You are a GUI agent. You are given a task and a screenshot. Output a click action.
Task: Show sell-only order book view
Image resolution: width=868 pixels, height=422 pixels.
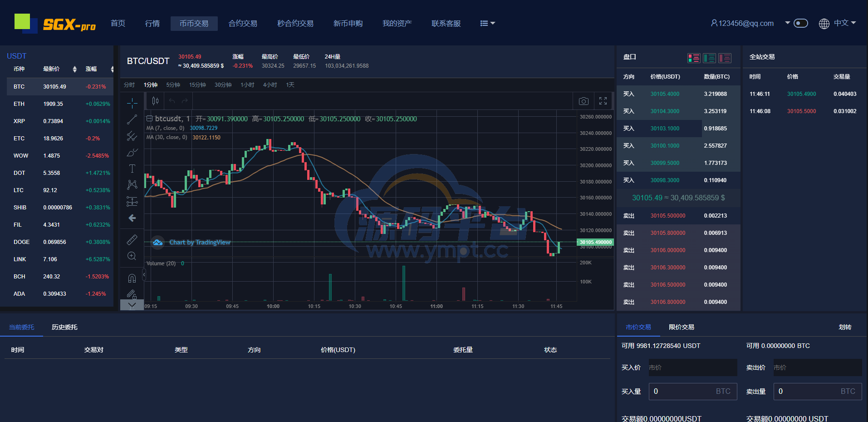(x=725, y=58)
